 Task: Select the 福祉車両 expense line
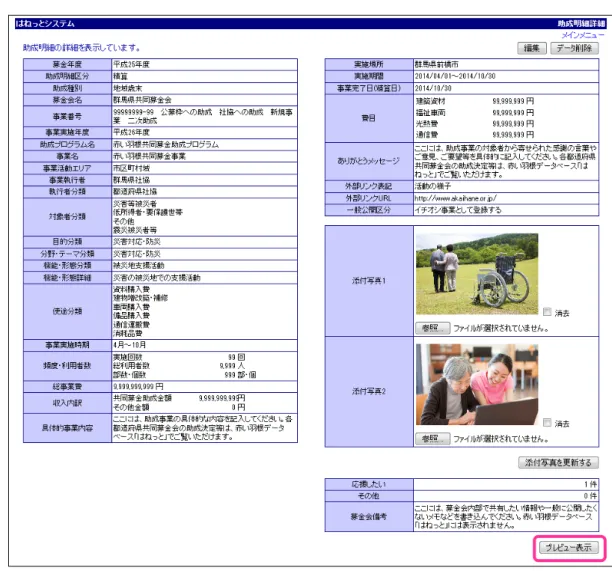[x=475, y=112]
